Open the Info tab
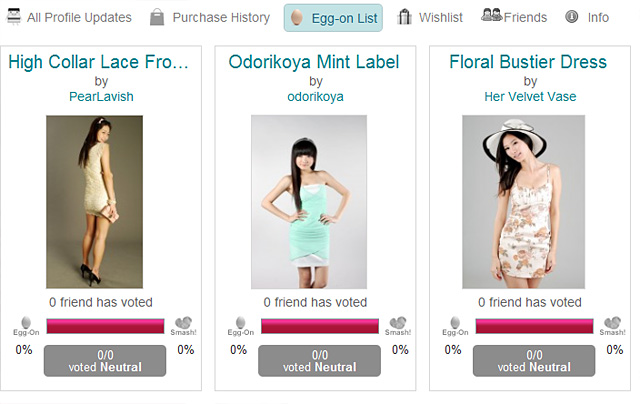 (587, 17)
